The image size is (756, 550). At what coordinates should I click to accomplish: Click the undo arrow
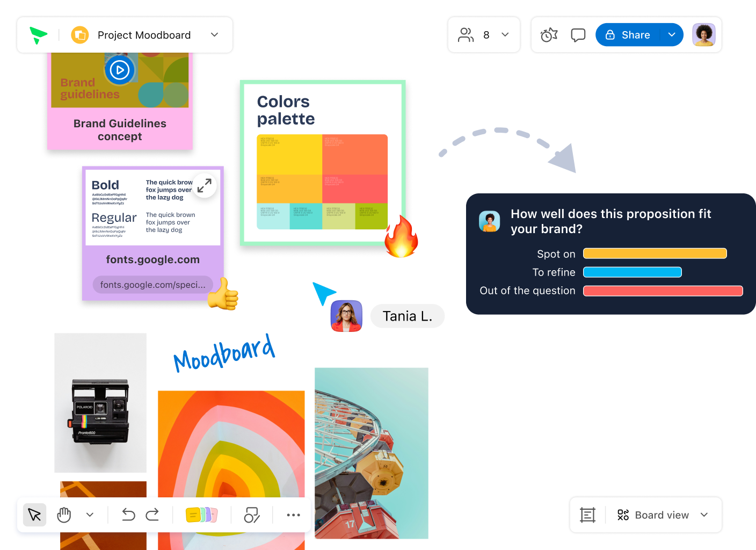coord(128,515)
